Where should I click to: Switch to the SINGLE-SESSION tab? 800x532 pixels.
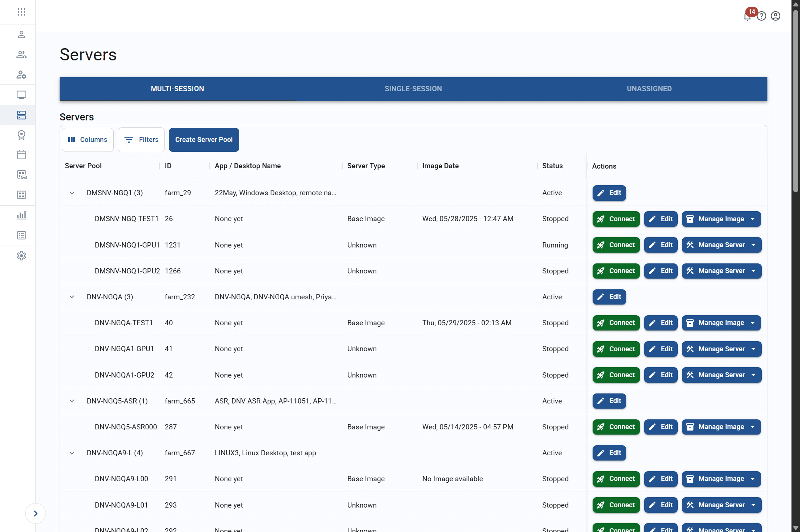413,89
